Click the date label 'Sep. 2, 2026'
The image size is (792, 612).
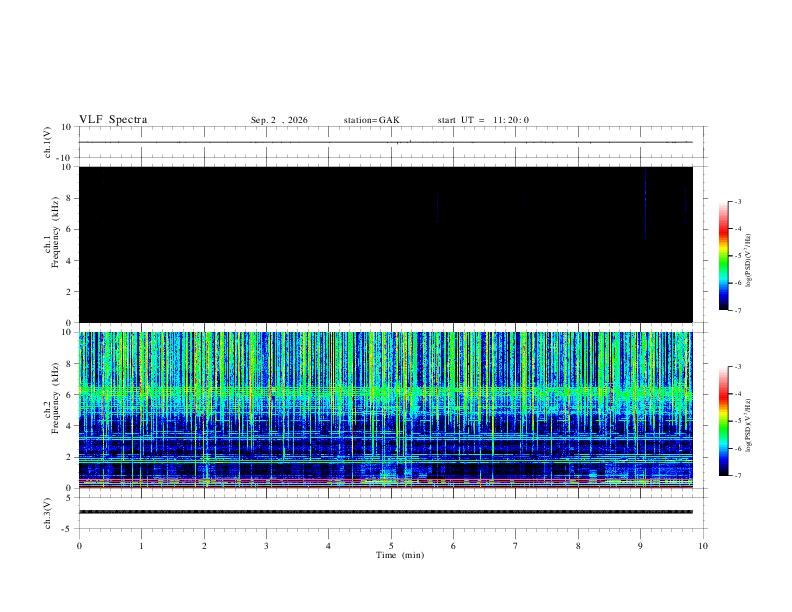tap(279, 120)
